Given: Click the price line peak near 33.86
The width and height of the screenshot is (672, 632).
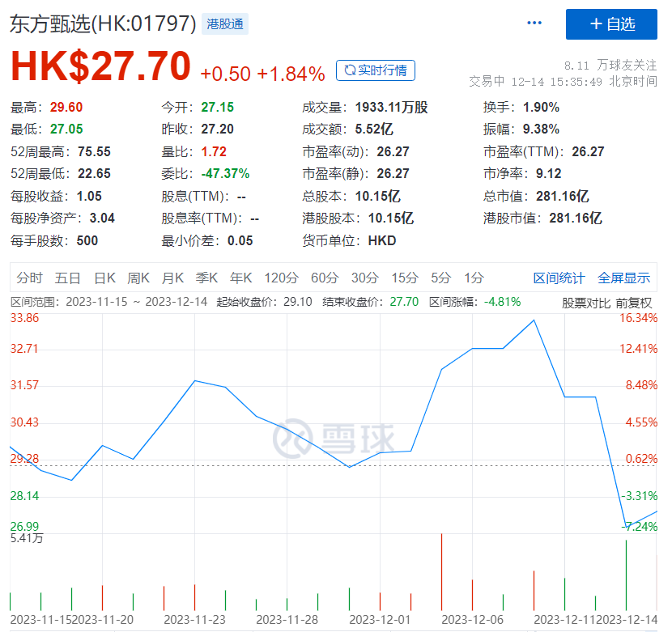Looking at the screenshot, I should coord(534,320).
